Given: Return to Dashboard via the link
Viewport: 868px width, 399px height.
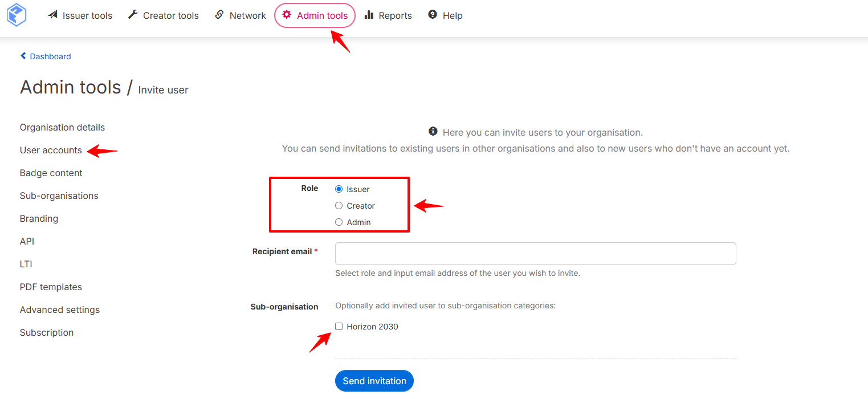Looking at the screenshot, I should (x=50, y=56).
